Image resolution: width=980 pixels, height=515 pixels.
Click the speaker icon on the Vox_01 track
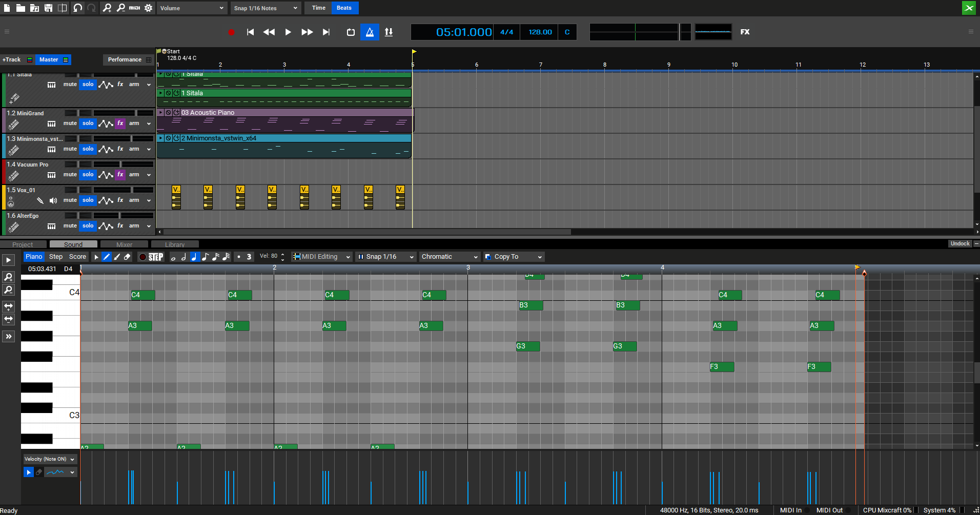tap(53, 200)
